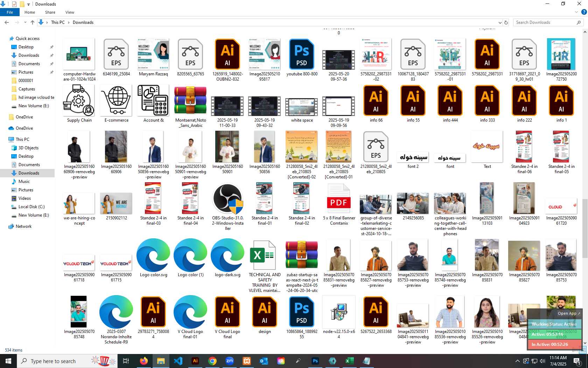Viewport: 588px width, 368px height.
Task: Open the File menu
Action: pyautogui.click(x=10, y=12)
